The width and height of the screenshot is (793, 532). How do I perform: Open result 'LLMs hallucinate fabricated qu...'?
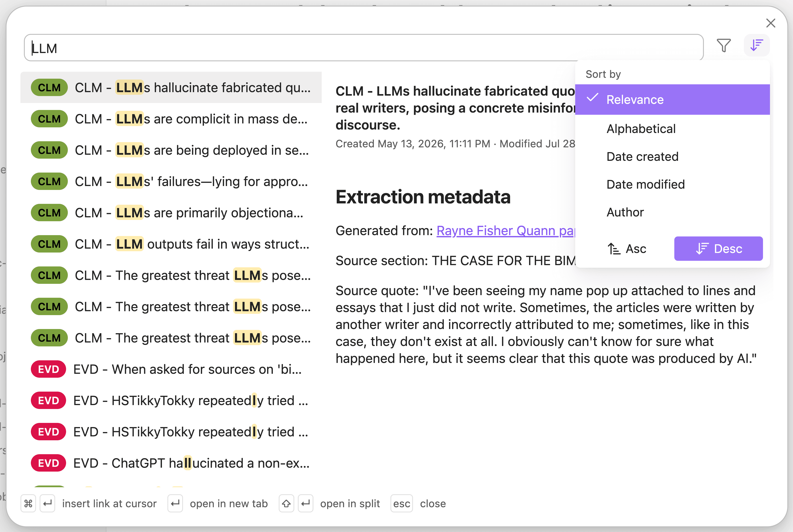coord(171,88)
